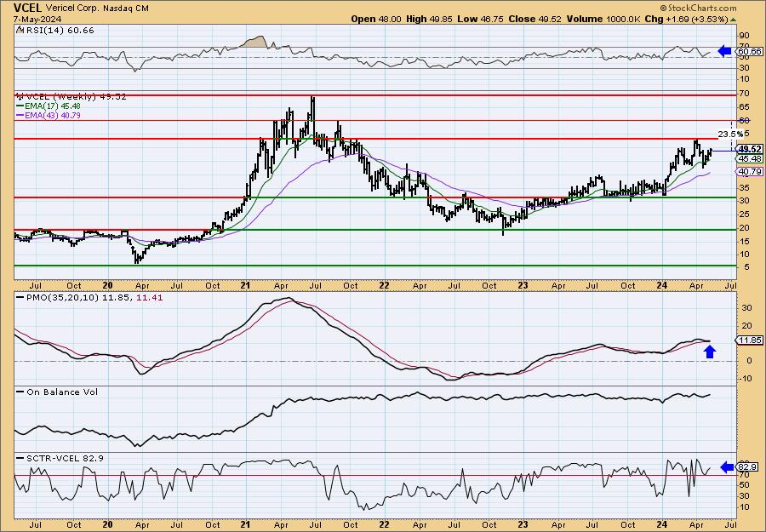Click the Nasdaq CM exchange label
Viewport: 766px width, 532px height.
[124, 9]
